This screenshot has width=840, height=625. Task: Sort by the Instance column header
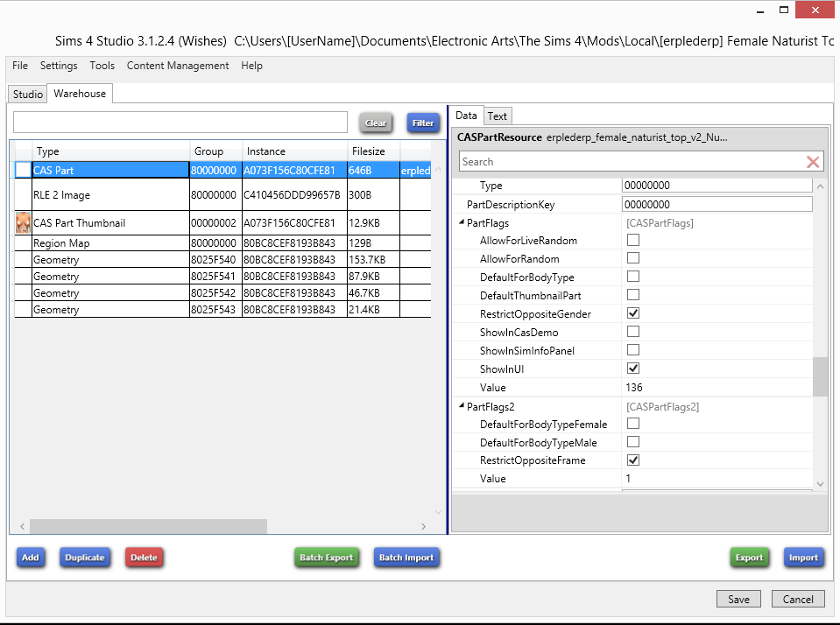pos(294,151)
